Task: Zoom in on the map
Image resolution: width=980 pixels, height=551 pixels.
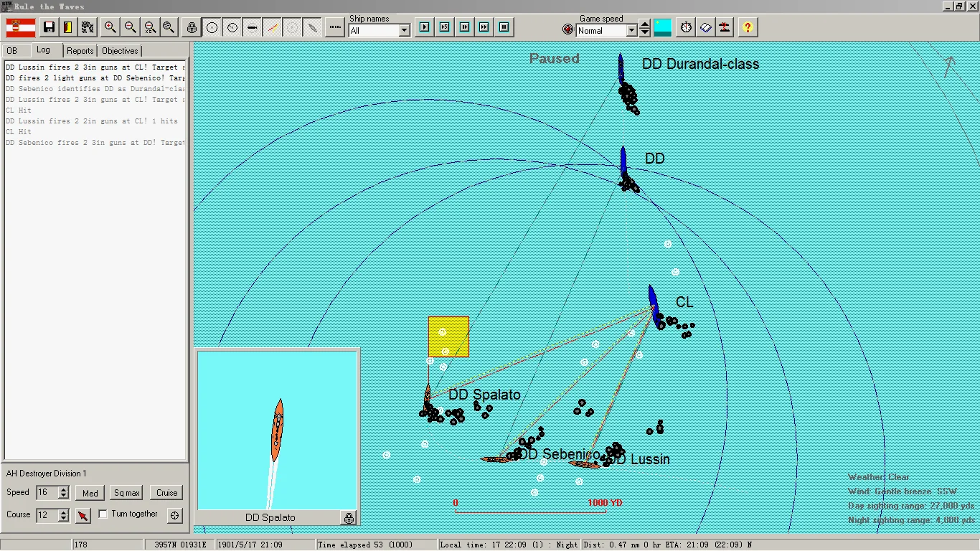Action: coord(110,28)
